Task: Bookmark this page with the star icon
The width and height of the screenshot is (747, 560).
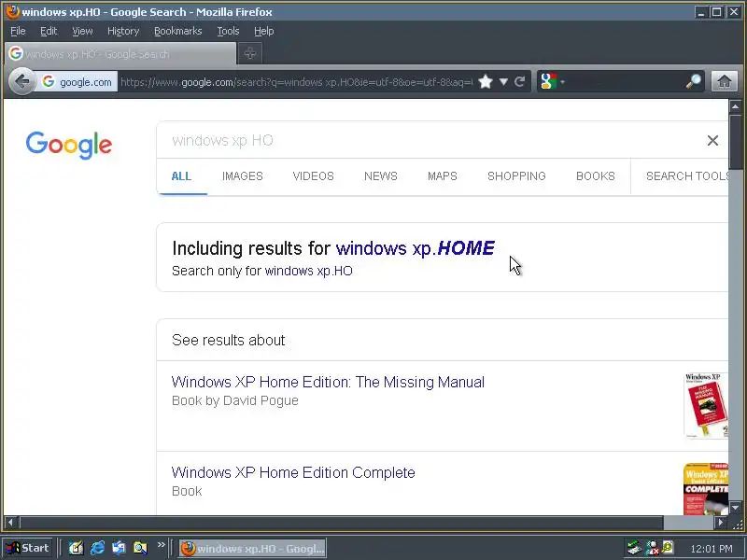Action: click(486, 82)
